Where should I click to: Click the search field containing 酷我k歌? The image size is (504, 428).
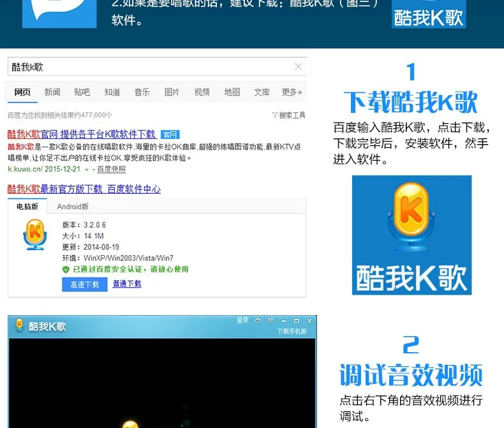click(157, 67)
